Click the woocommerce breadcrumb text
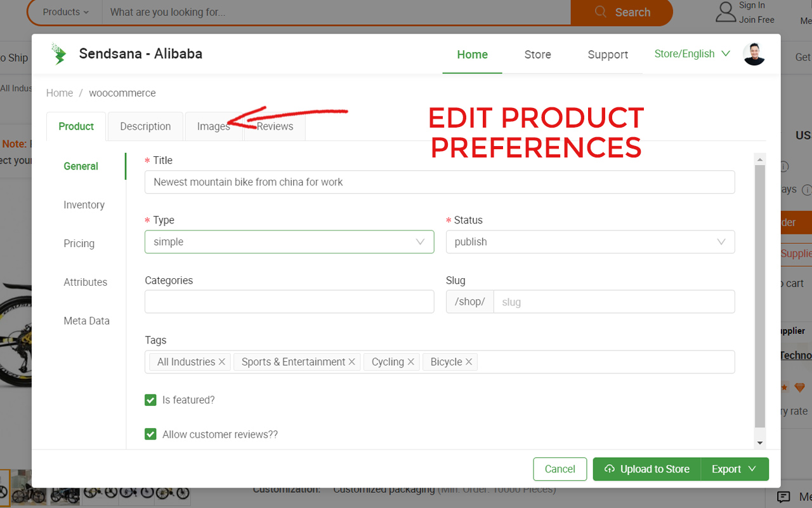This screenshot has width=812, height=508. click(122, 93)
